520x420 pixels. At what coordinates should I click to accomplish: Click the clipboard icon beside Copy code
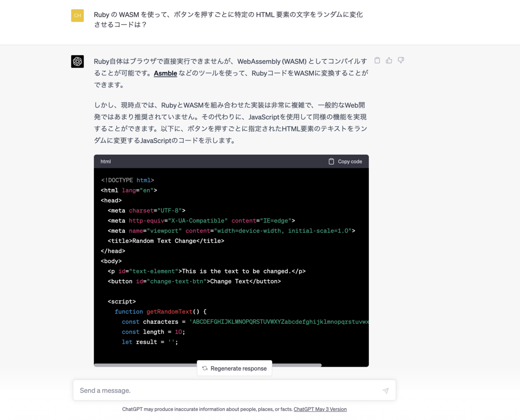pos(331,161)
